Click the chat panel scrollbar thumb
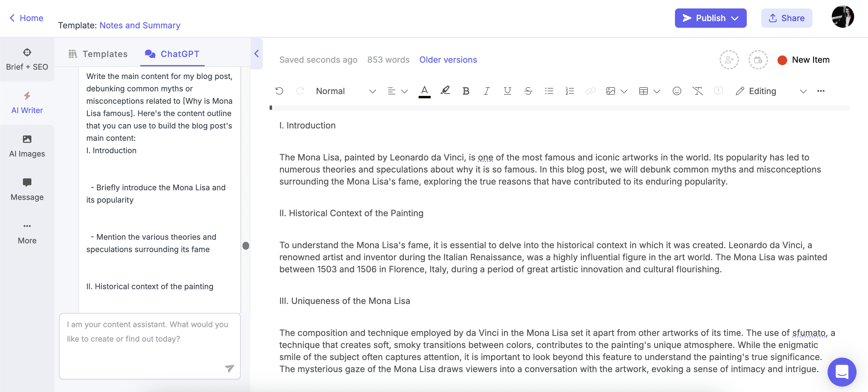The image size is (868, 392). [246, 246]
